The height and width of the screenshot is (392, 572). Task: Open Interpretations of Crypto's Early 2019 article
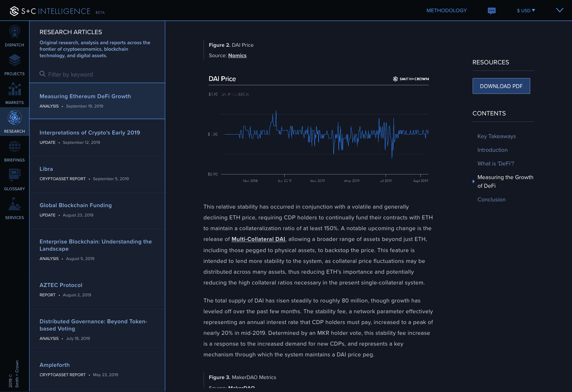point(97,137)
